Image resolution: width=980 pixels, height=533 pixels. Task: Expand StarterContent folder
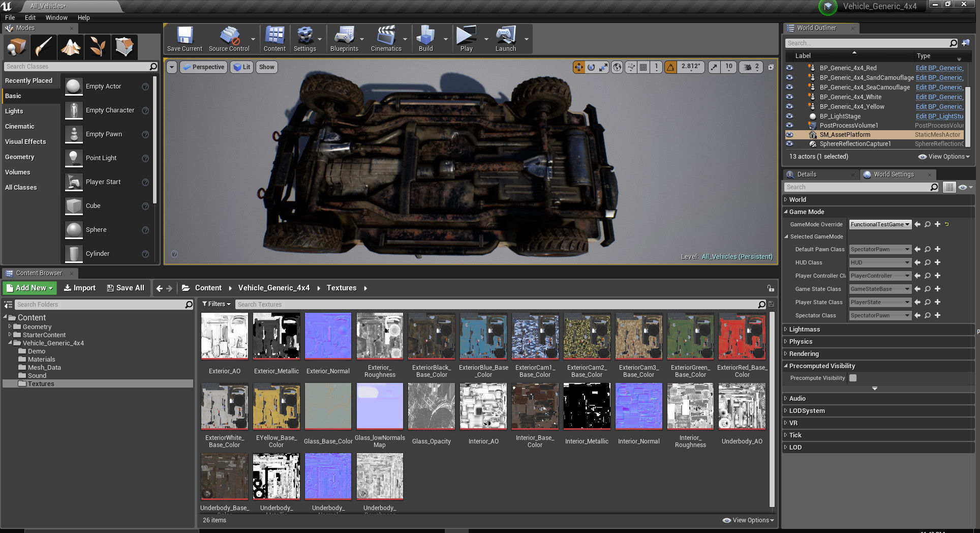click(x=10, y=335)
